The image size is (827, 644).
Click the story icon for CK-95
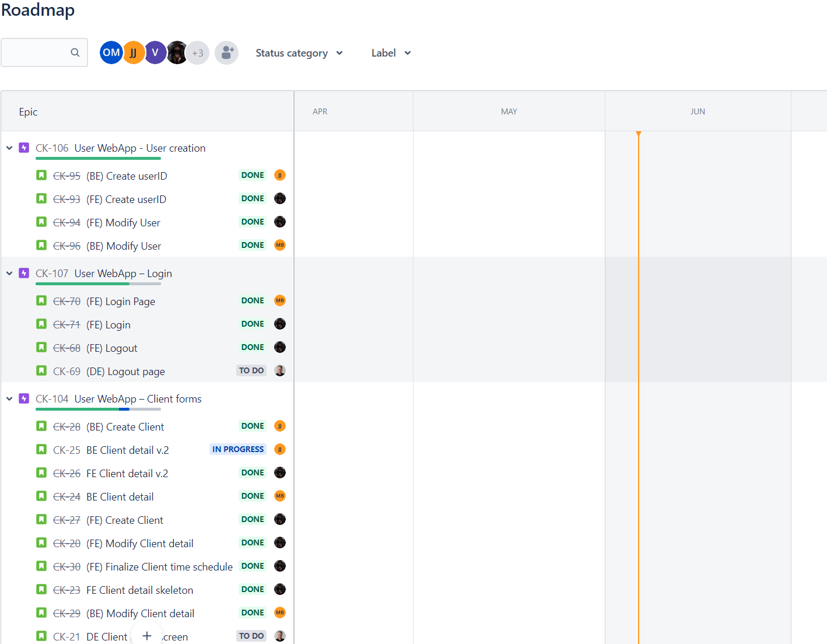(x=41, y=175)
